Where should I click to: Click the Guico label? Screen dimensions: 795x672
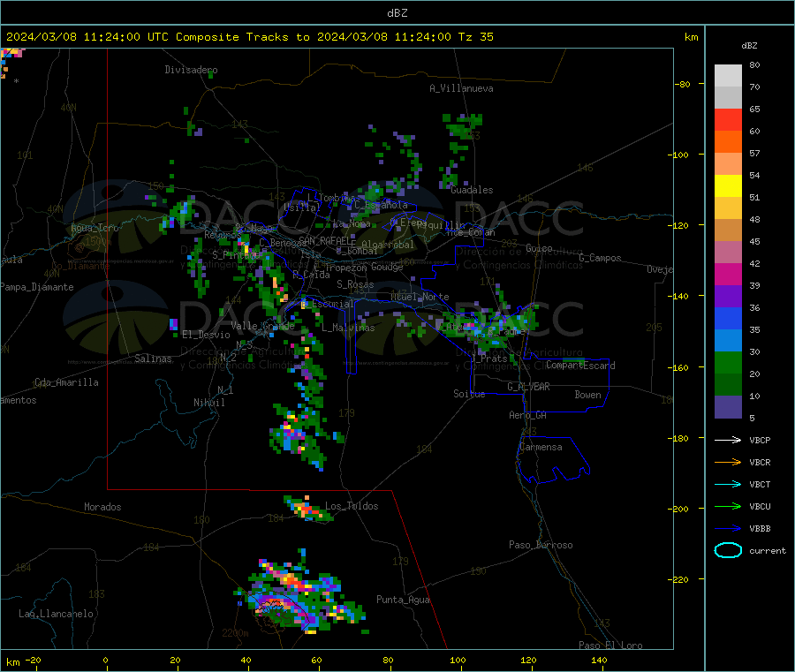[x=539, y=248]
